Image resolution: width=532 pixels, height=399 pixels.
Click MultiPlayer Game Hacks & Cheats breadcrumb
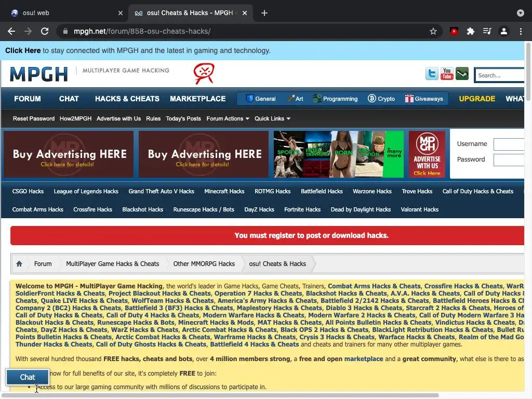tap(112, 264)
